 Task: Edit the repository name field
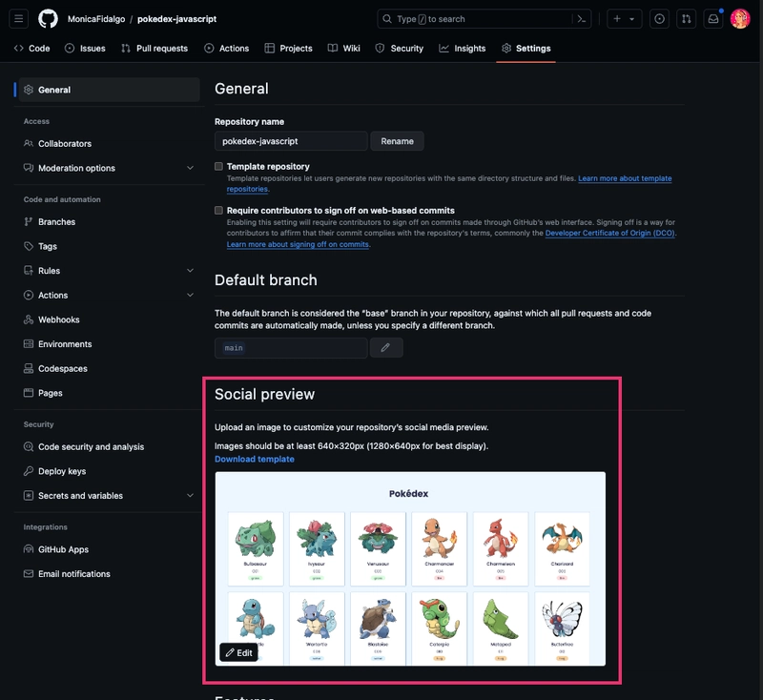pos(291,141)
